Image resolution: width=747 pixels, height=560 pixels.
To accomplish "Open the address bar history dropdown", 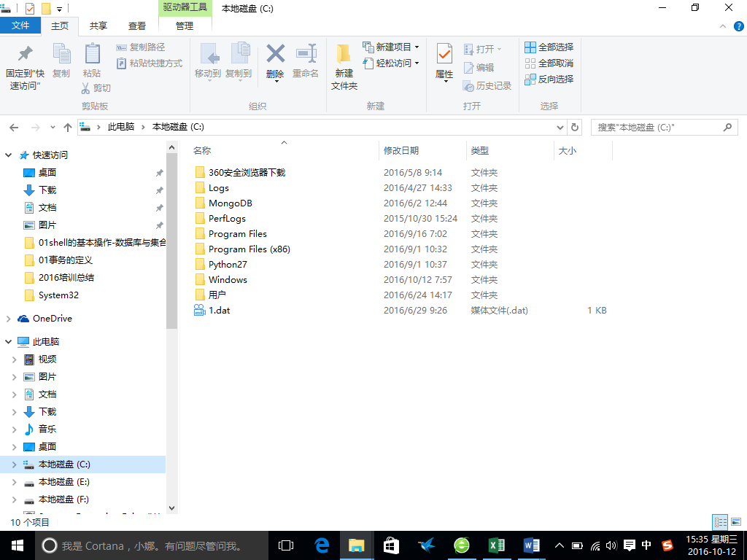I will 560,127.
